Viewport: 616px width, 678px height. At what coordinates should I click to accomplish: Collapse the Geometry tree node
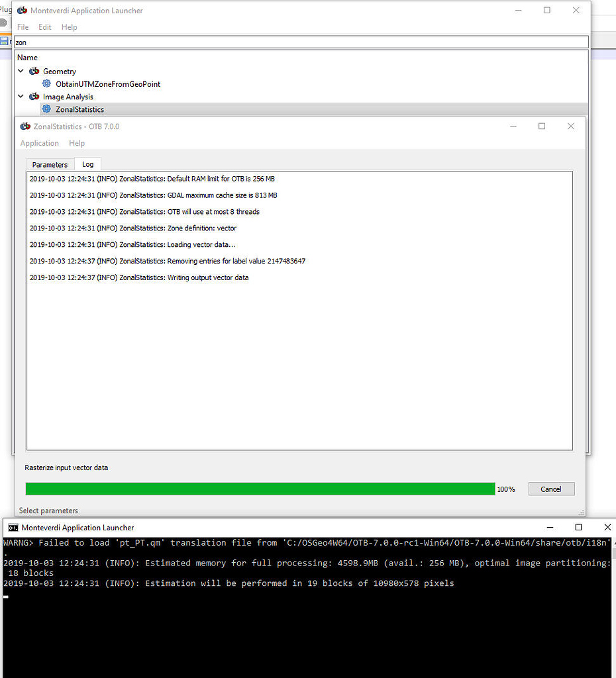[x=21, y=71]
